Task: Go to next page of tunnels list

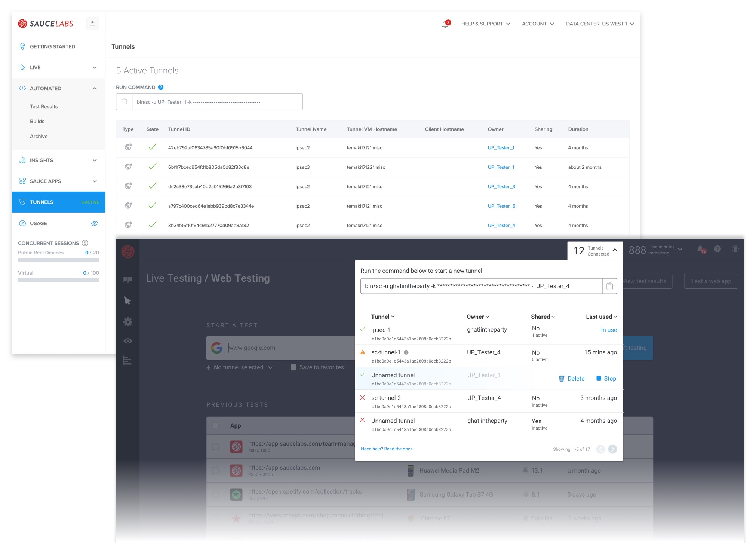Action: tap(613, 449)
